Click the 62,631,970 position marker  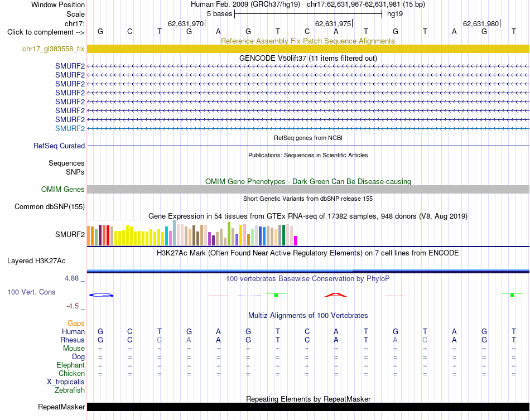click(x=186, y=23)
